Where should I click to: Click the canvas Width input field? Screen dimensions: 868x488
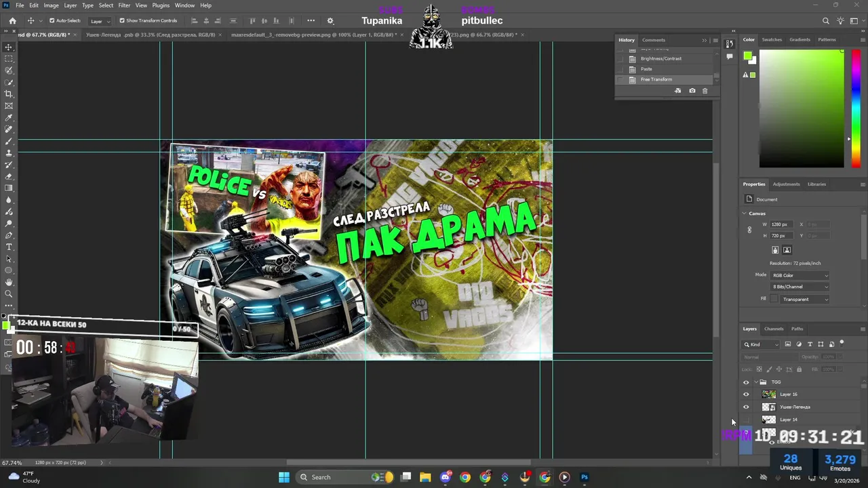click(783, 224)
